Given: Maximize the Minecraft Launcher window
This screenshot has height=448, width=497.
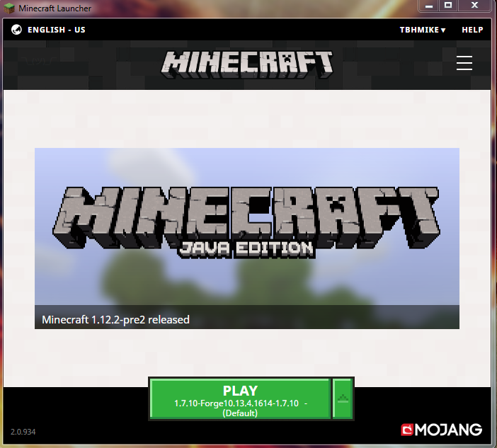Looking at the screenshot, I should coord(448,6).
